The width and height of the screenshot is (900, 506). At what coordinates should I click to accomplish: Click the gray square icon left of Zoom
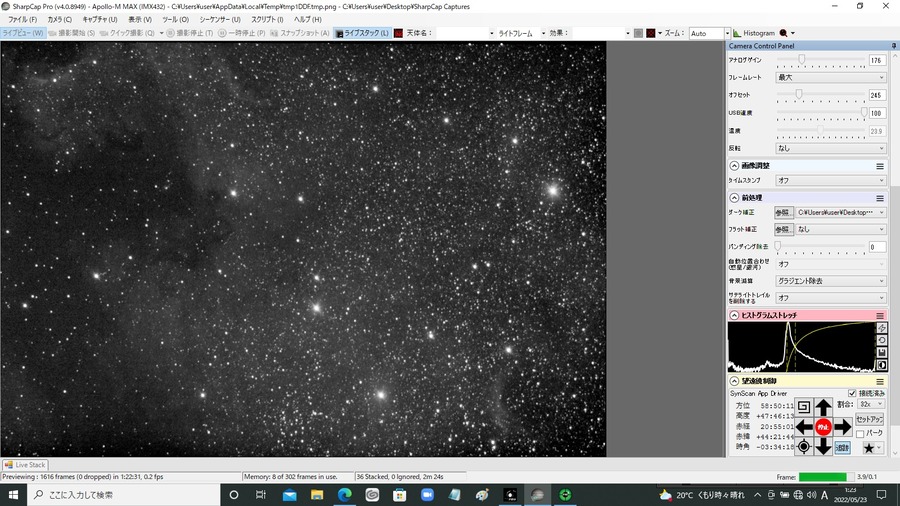pyautogui.click(x=638, y=33)
